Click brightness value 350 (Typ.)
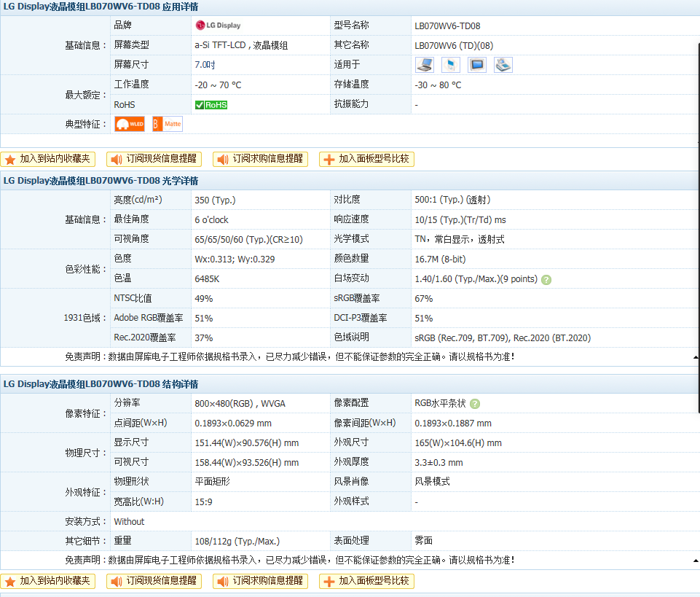Screen dimensions: 700x597 tap(215, 200)
